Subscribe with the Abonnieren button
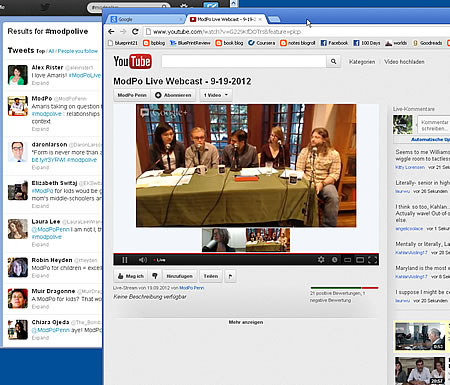 (173, 95)
